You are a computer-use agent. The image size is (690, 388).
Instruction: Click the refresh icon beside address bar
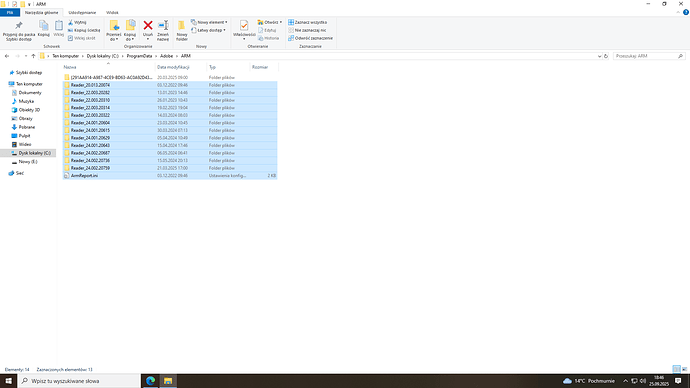click(x=606, y=56)
